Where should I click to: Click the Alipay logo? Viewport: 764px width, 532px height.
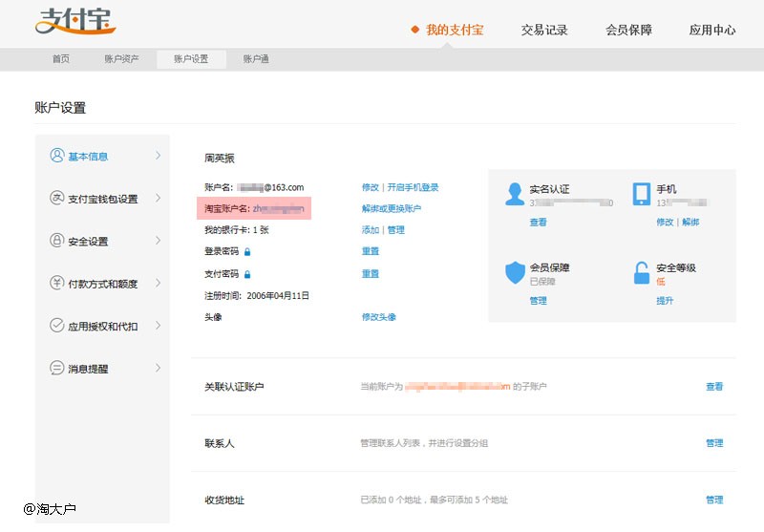[75, 21]
